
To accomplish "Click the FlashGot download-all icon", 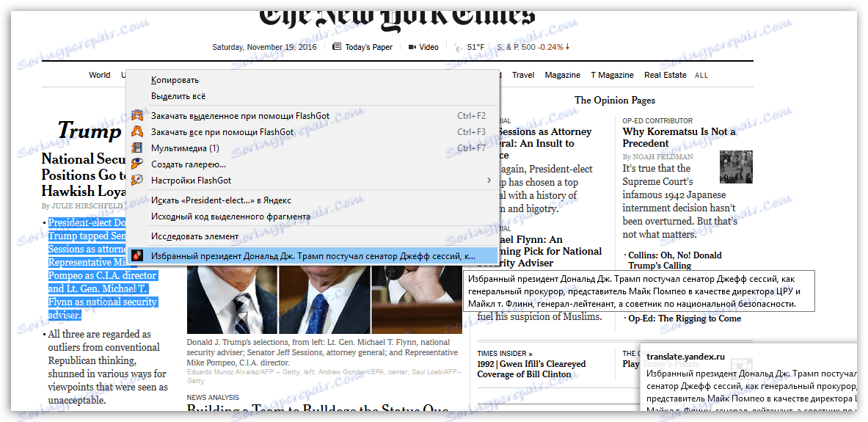I will 136,132.
